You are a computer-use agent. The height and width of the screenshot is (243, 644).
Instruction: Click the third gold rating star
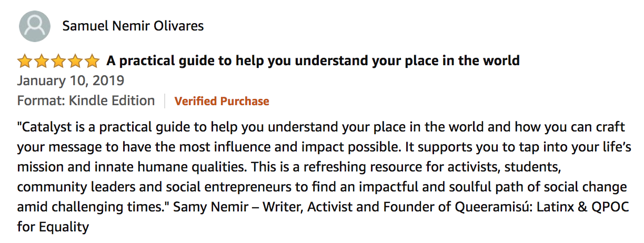pyautogui.click(x=58, y=62)
